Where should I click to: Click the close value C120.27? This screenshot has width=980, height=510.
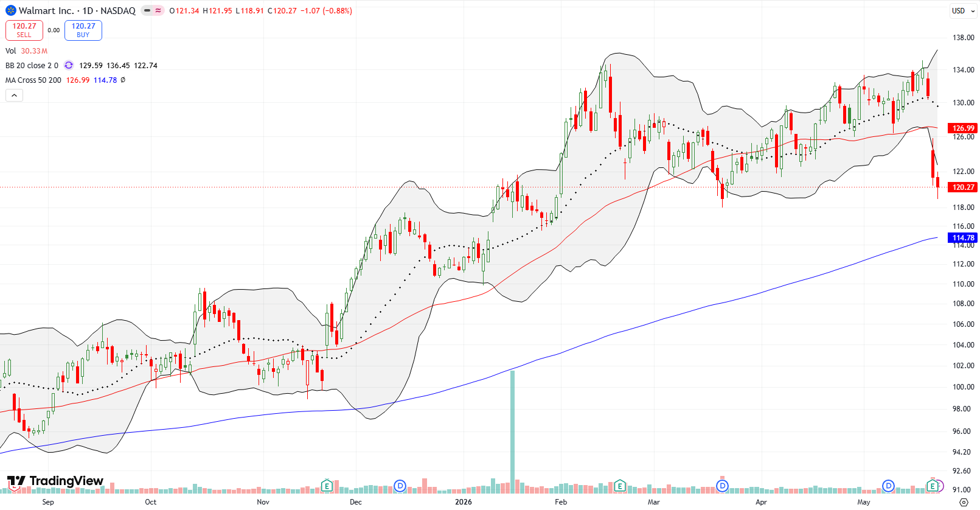[282, 11]
